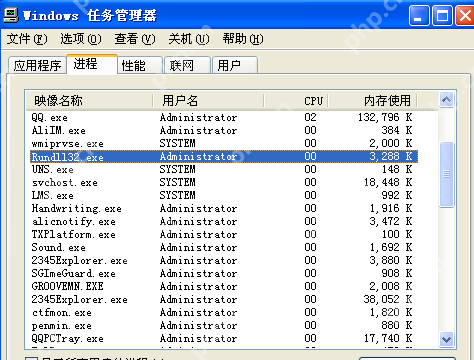The height and width of the screenshot is (360, 474).
Task: Click SYSTEM user in svchost.exe row
Action: coord(177,182)
